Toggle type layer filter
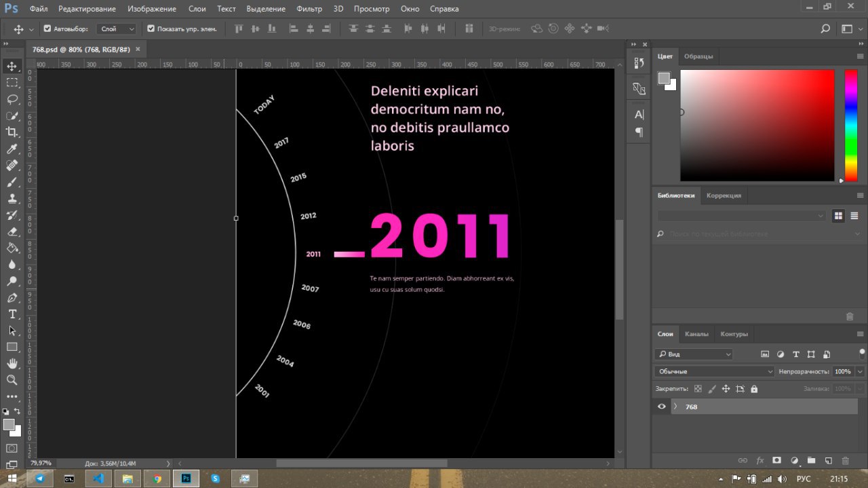Image resolution: width=868 pixels, height=488 pixels. (795, 354)
